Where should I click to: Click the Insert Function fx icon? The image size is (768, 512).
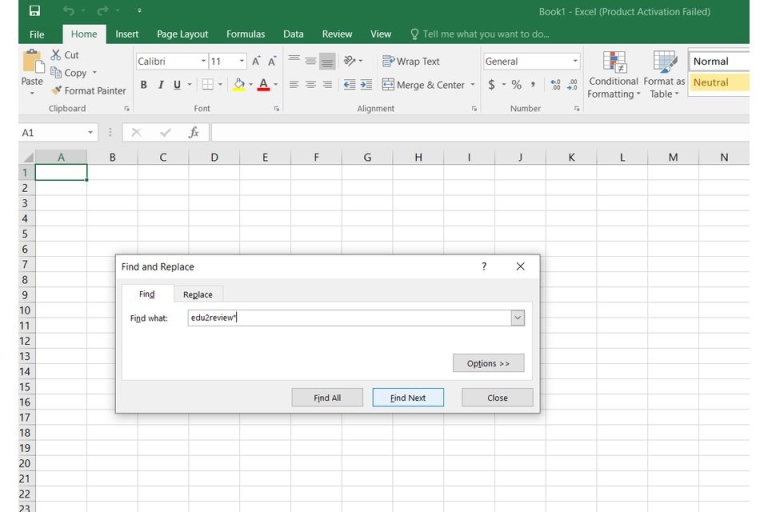(x=194, y=132)
